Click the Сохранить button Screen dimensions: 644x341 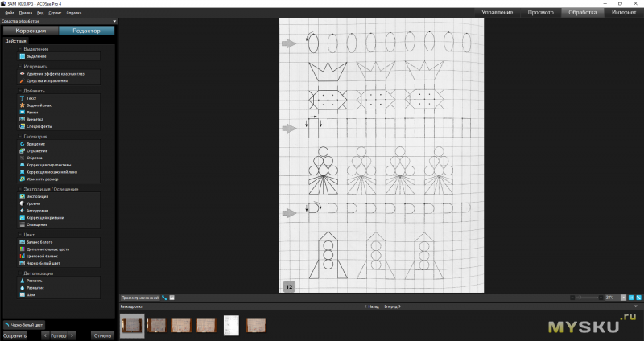(x=15, y=335)
